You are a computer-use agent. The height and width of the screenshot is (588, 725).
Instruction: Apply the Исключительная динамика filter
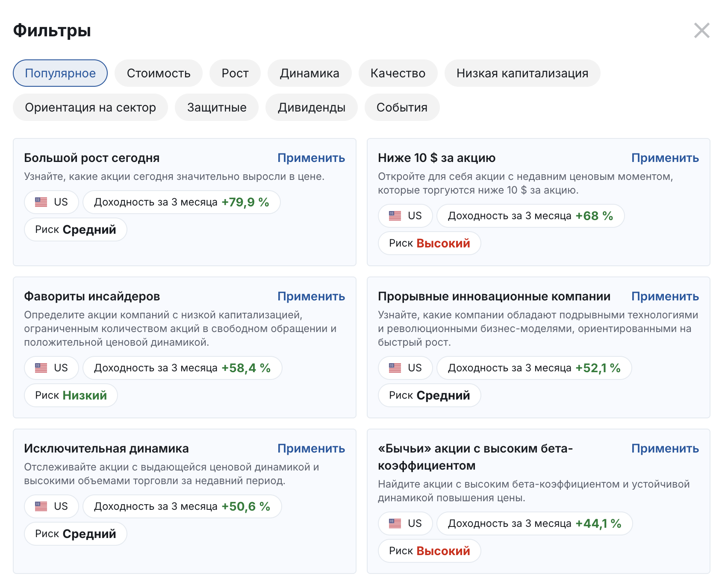[x=311, y=448]
